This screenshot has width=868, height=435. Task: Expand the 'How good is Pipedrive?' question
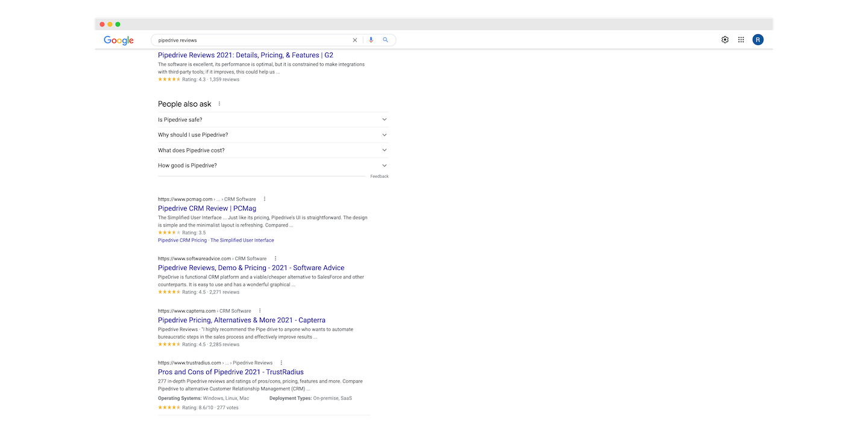point(273,166)
